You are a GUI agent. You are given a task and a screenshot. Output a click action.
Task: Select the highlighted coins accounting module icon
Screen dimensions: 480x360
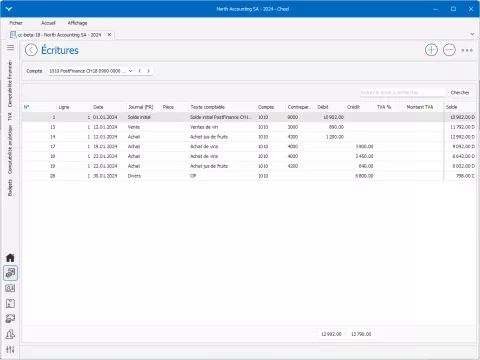pyautogui.click(x=10, y=273)
